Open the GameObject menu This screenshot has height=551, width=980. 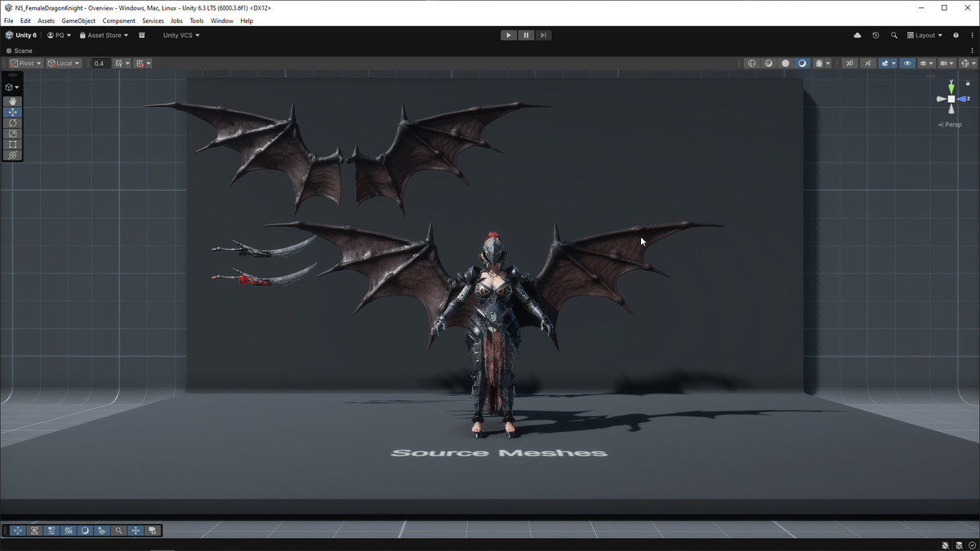click(78, 20)
